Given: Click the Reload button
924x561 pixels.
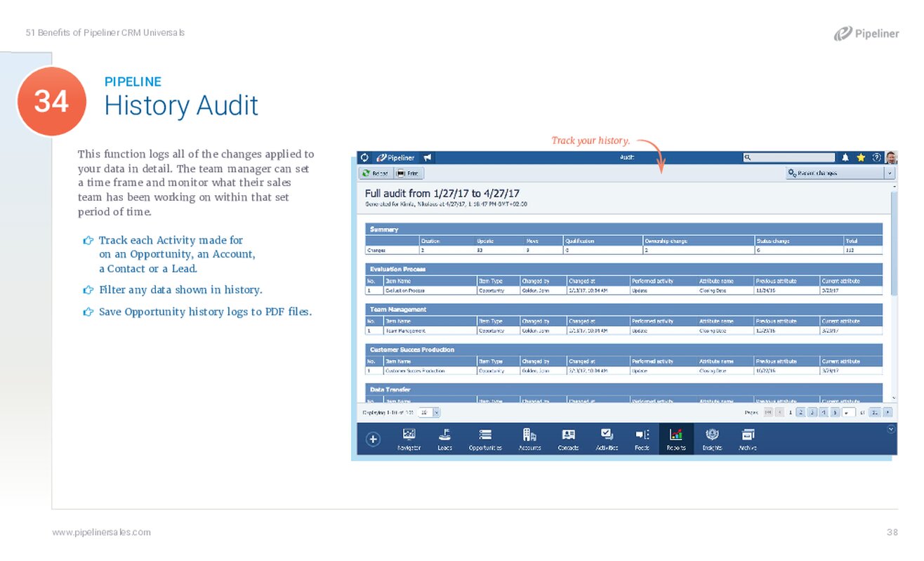Looking at the screenshot, I should coord(376,173).
